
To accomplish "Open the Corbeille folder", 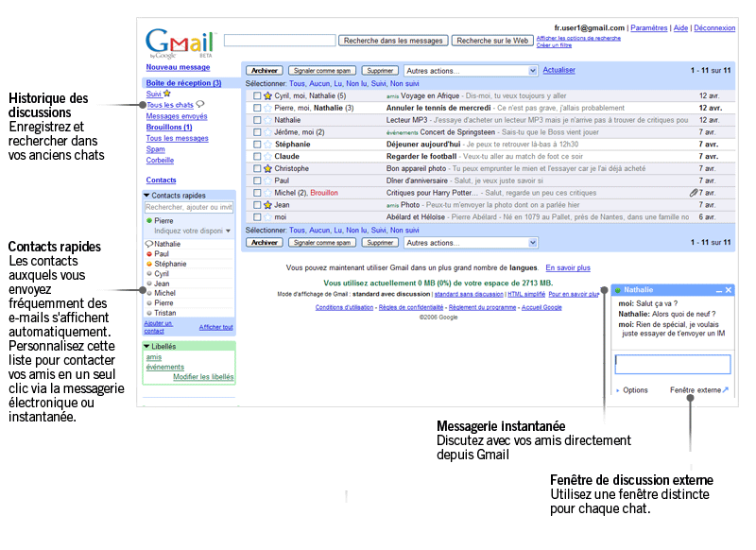I will pos(160,160).
